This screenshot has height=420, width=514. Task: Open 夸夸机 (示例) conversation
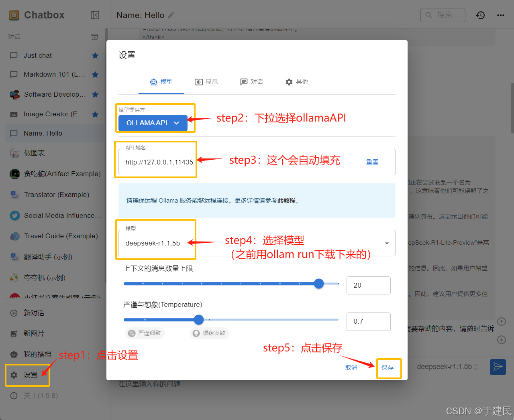pyautogui.click(x=54, y=278)
